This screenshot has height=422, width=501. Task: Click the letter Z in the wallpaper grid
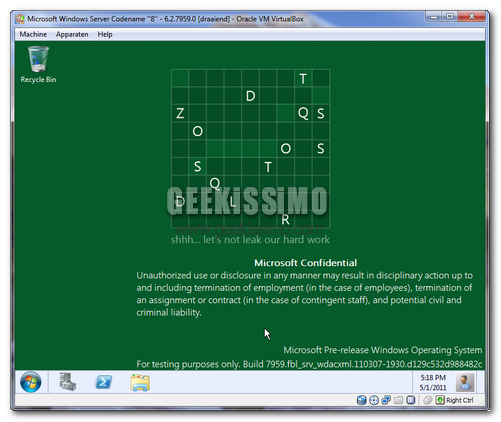point(180,114)
